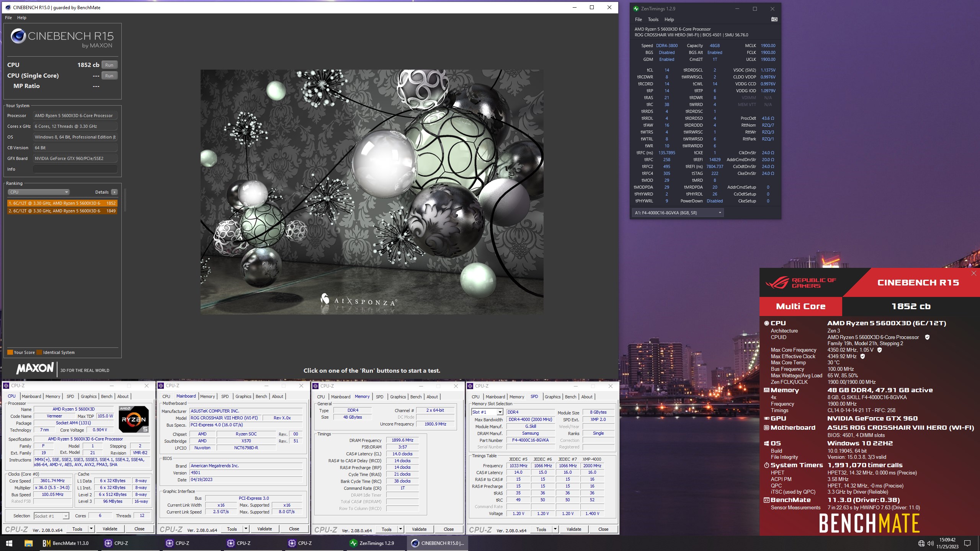Click the rendered spheres benchmark image
Image resolution: width=980 pixels, height=551 pixels.
point(372,192)
